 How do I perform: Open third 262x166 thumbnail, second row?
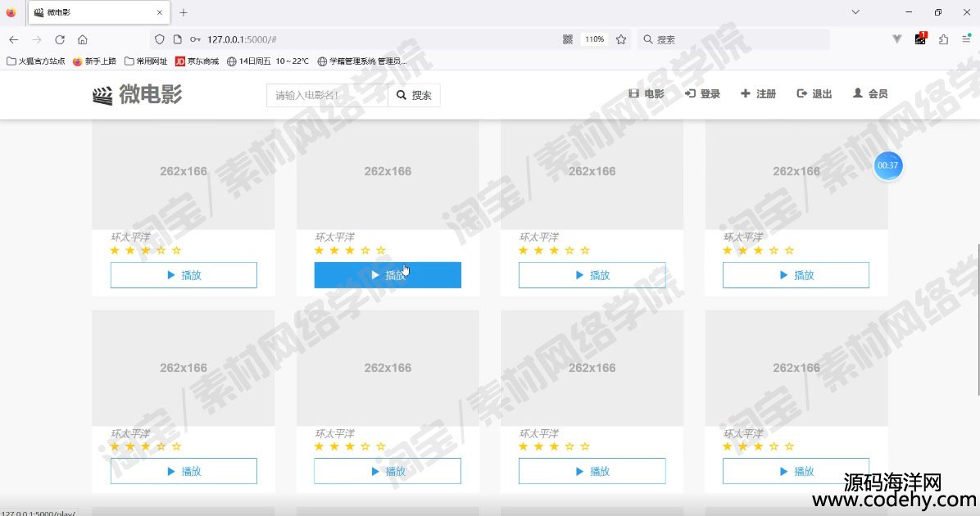click(x=592, y=368)
